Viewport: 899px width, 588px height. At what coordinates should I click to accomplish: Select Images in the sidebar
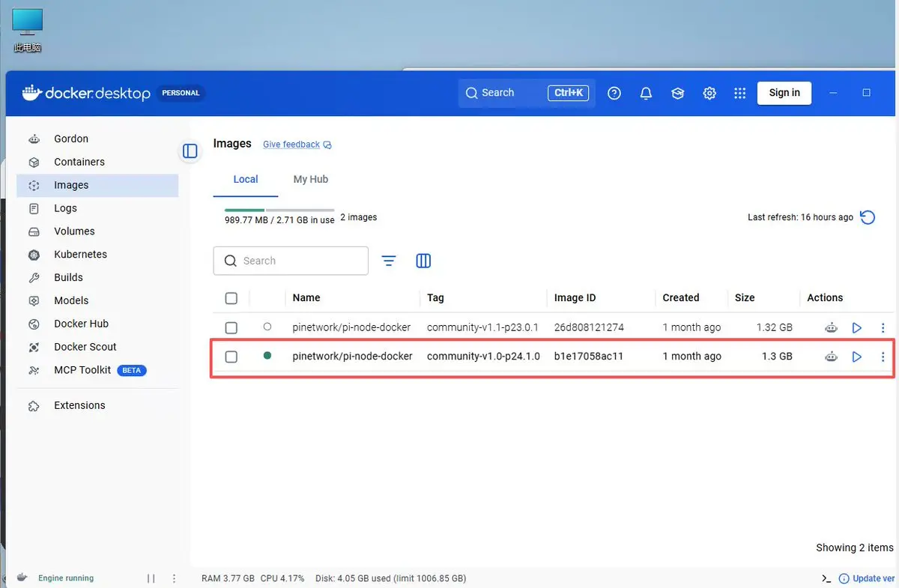click(x=97, y=185)
